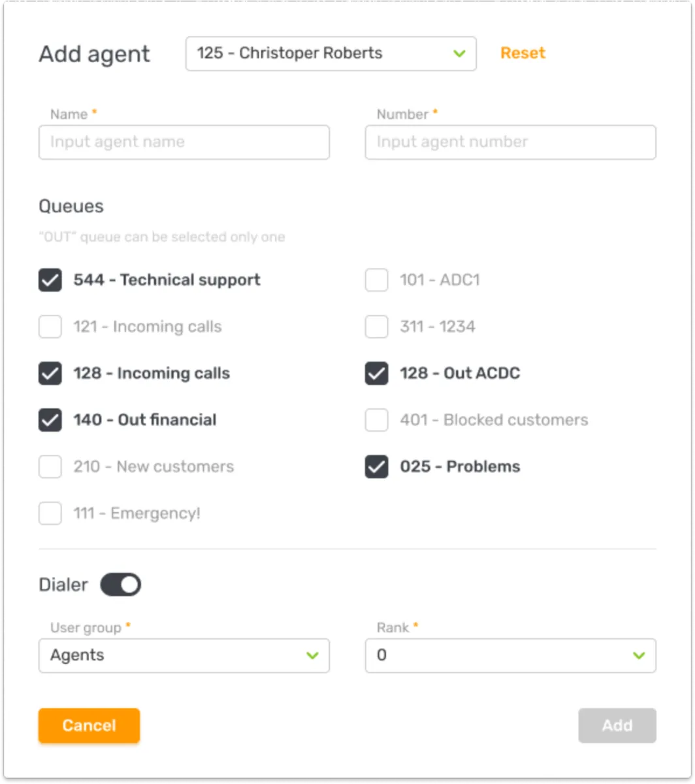Image resolution: width=695 pixels, height=784 pixels.
Task: Enable the 210 - New customers queue
Action: [50, 466]
